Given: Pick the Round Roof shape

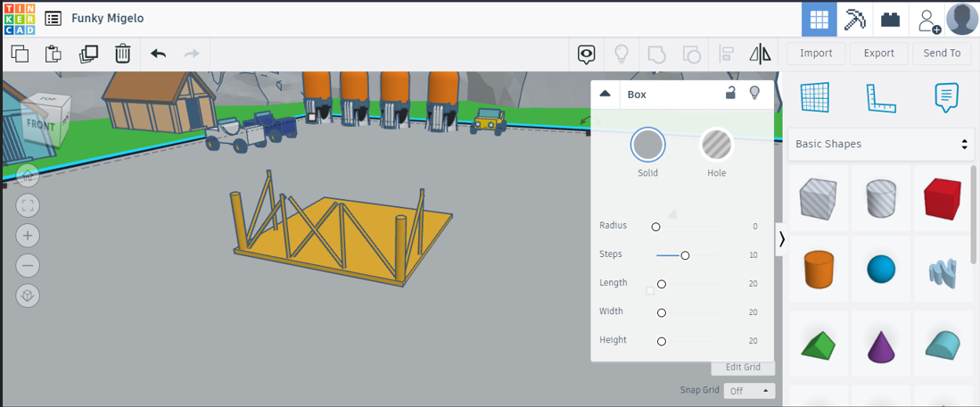Looking at the screenshot, I should point(943,345).
